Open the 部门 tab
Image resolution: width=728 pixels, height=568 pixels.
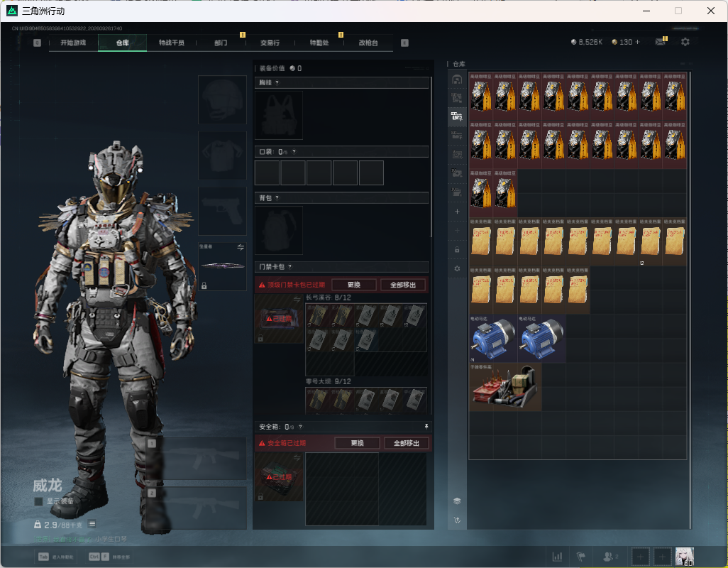221,43
